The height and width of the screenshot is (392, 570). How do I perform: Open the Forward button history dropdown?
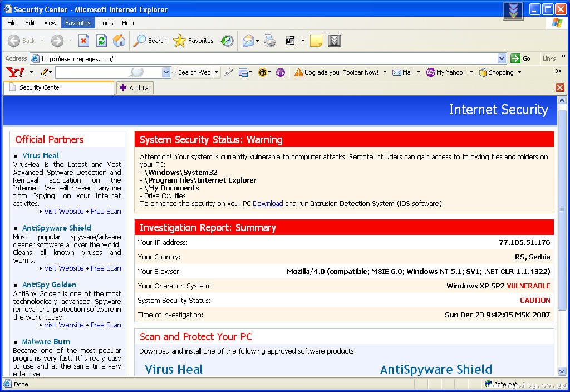[70, 41]
